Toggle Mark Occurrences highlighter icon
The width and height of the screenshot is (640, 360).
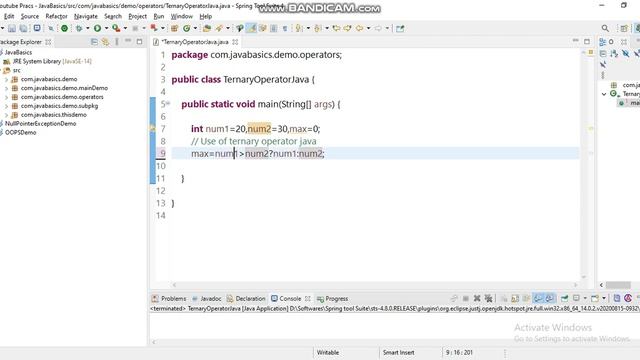click(x=252, y=28)
